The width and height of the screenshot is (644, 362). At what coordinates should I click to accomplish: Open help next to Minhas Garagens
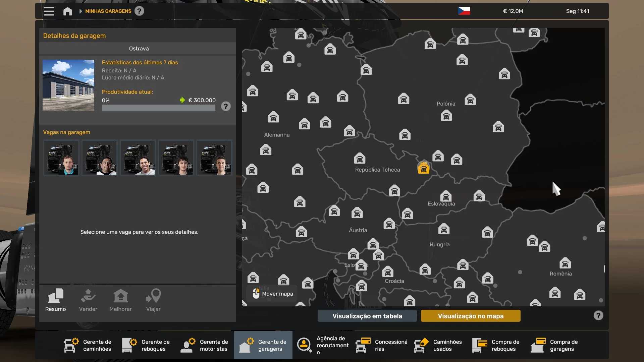(x=139, y=11)
